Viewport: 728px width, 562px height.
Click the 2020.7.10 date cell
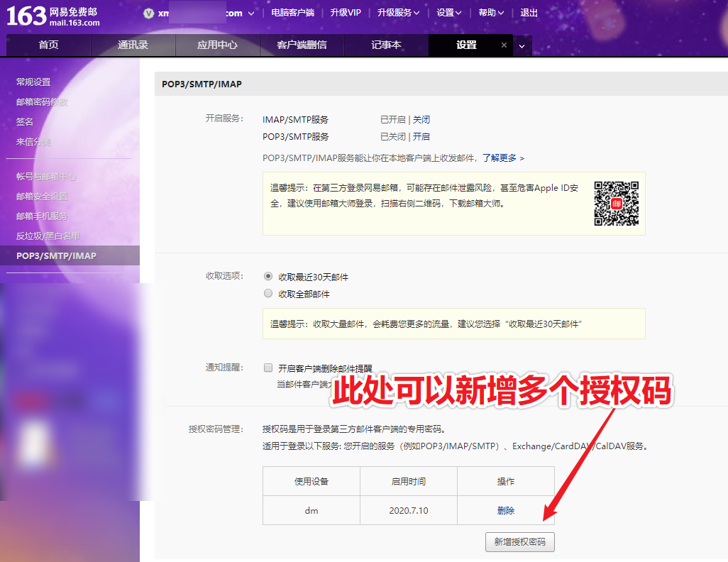pyautogui.click(x=409, y=510)
